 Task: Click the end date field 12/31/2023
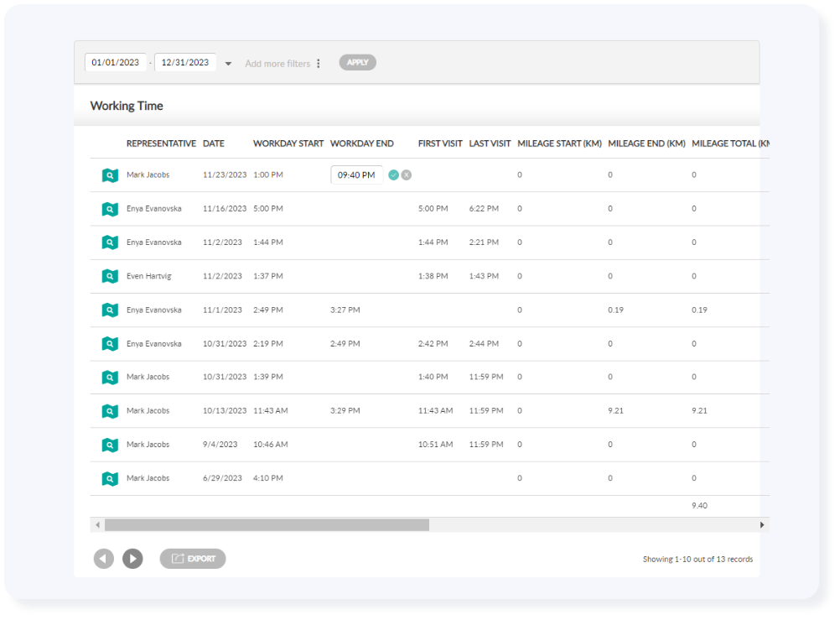coord(185,62)
